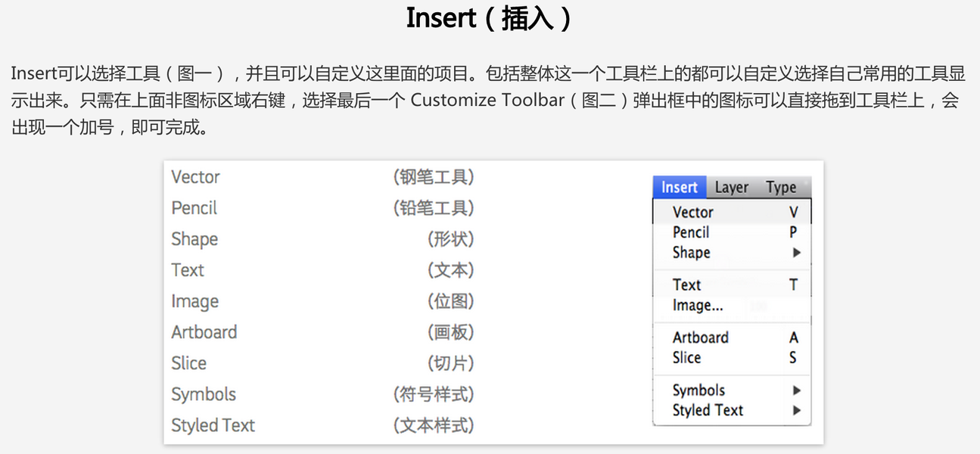Choose Shape in the Insert dropdown menu
This screenshot has height=454, width=980.
691,253
